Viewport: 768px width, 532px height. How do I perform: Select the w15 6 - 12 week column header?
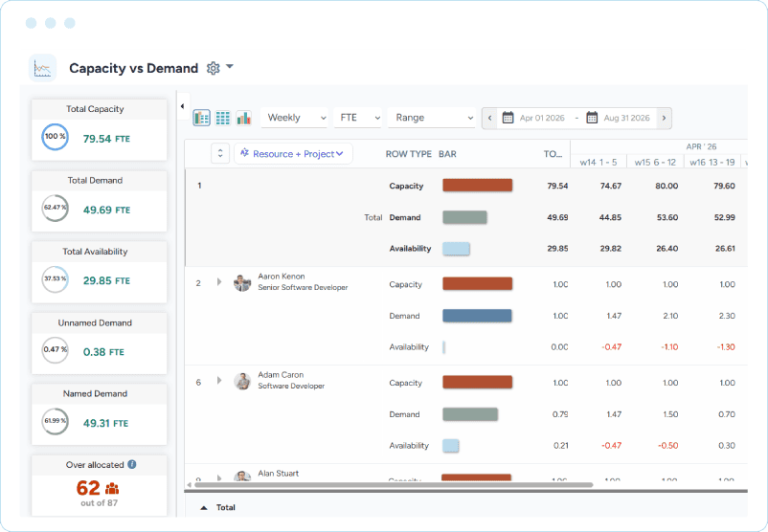tap(655, 162)
